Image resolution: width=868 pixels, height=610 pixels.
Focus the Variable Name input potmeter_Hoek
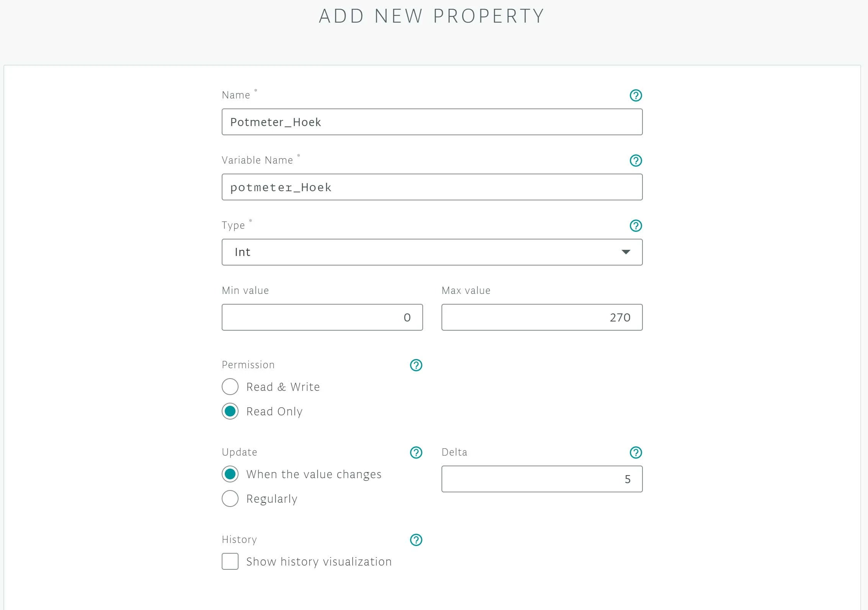(432, 187)
